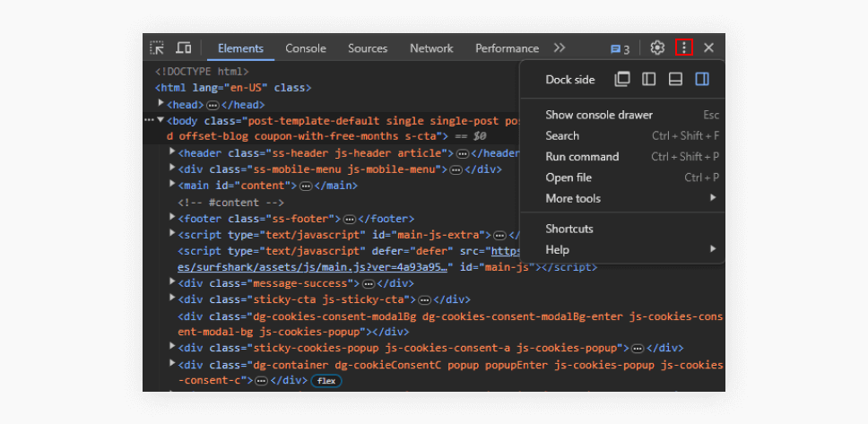Switch to the Elements tab
868x424 pixels.
coord(241,48)
